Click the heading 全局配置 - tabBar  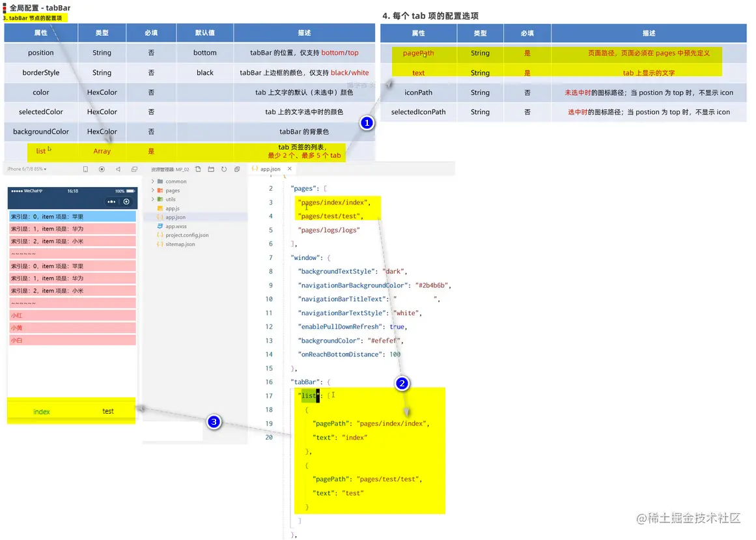[40, 8]
